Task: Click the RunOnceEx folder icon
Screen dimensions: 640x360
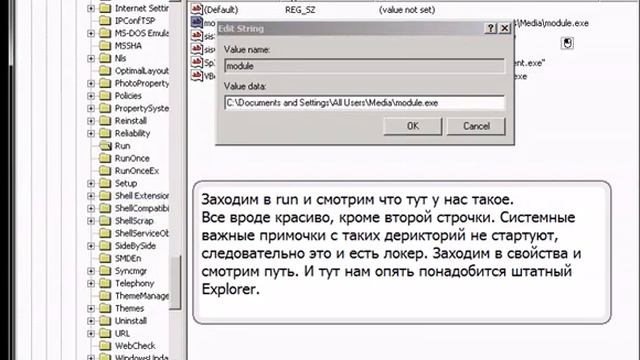Action: click(105, 170)
